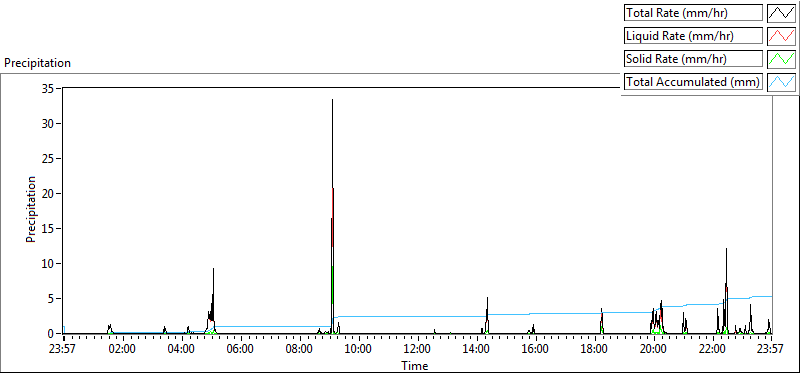Click the Precipitation chart title
This screenshot has width=800, height=373.
tap(37, 63)
